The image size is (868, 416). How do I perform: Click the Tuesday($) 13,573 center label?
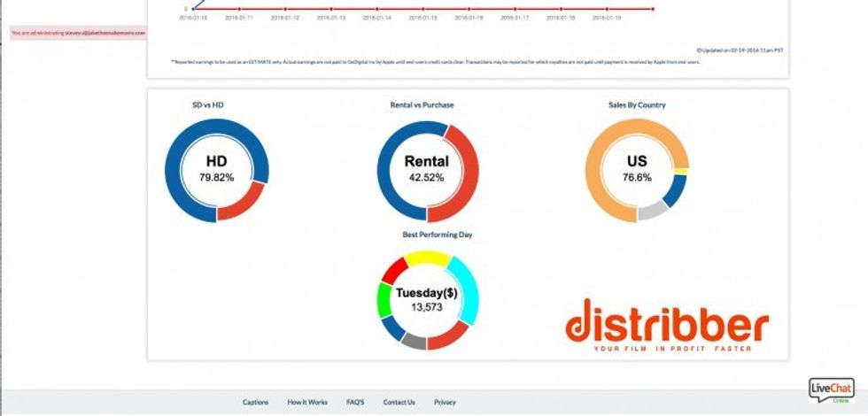click(x=427, y=299)
